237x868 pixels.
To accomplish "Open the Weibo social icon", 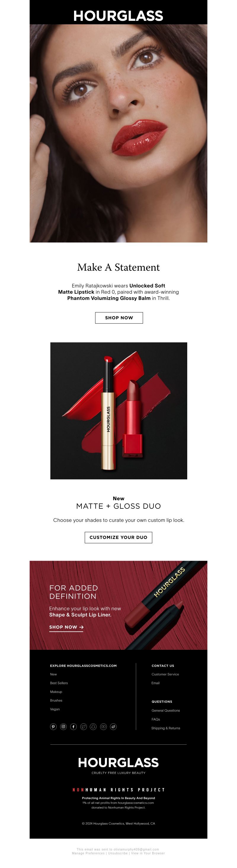I will (x=113, y=727).
